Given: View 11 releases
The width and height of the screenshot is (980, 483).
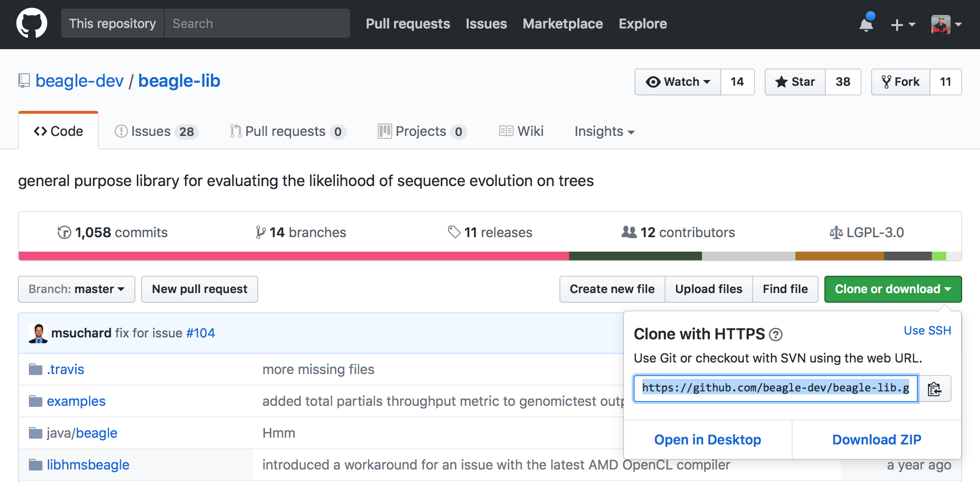Looking at the screenshot, I should 490,232.
